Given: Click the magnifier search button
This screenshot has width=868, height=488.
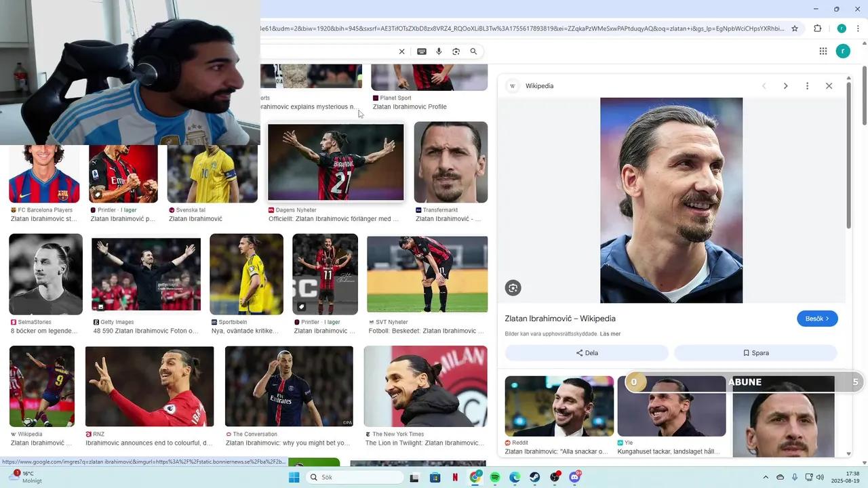Looking at the screenshot, I should coord(473,52).
